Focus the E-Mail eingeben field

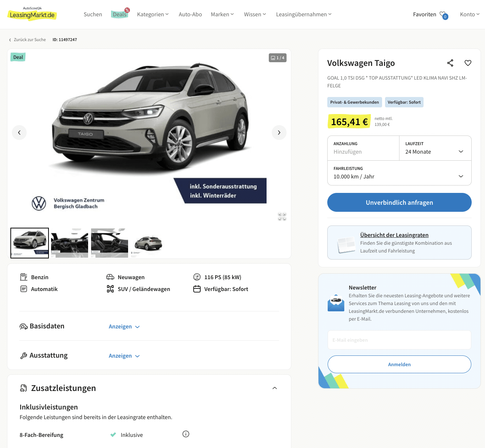click(x=399, y=340)
